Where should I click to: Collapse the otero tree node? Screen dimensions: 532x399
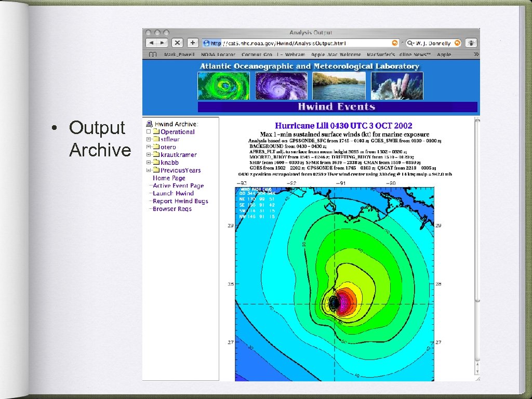[x=148, y=147]
